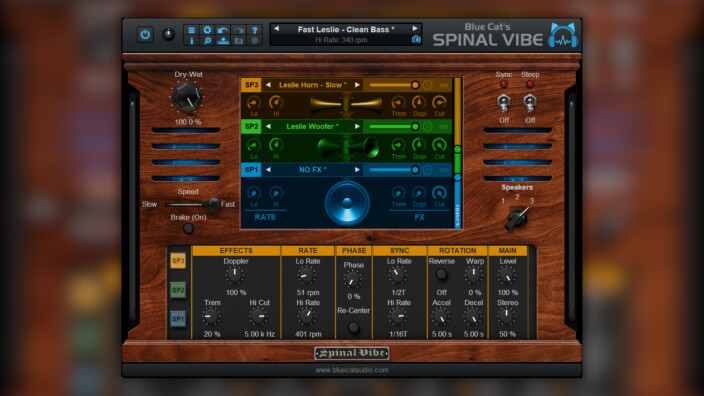Image resolution: width=704 pixels, height=396 pixels.
Task: Go to next main preset arrow
Action: click(415, 29)
